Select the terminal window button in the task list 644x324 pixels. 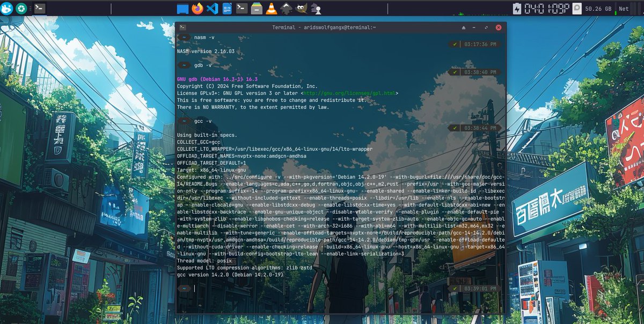[39, 8]
